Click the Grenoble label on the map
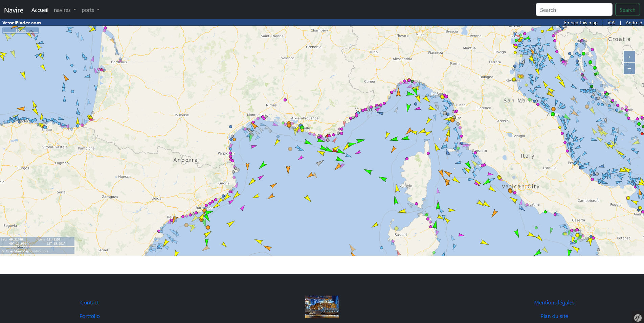The width and height of the screenshot is (644, 323). pyautogui.click(x=314, y=47)
